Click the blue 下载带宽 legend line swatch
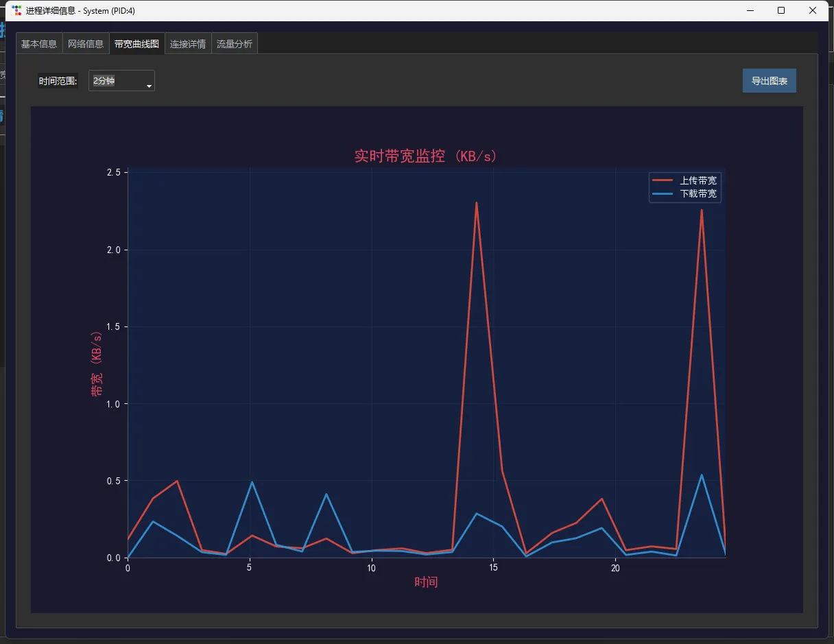Viewport: 834px width, 644px height. [x=663, y=194]
